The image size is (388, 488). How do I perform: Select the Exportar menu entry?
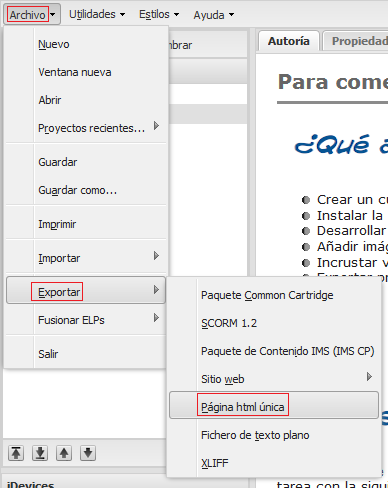[x=86, y=290]
